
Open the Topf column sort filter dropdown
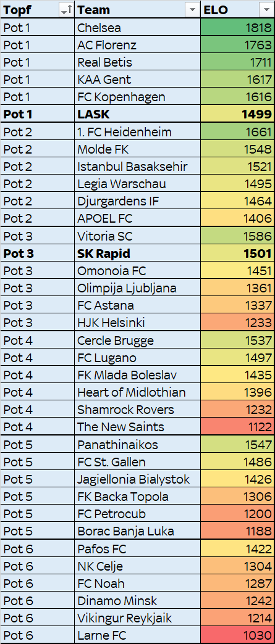(x=67, y=10)
